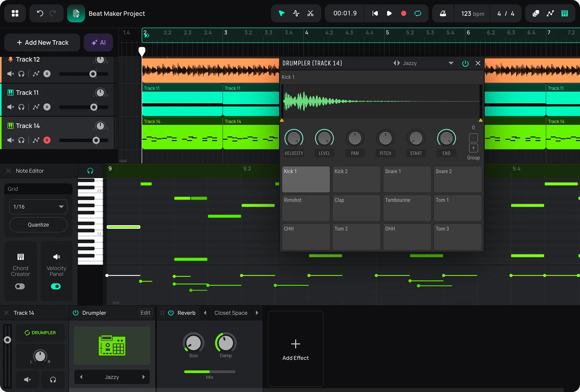This screenshot has height=392, width=580.
Task: Adjust Track 12 volume slider
Action: click(x=84, y=74)
